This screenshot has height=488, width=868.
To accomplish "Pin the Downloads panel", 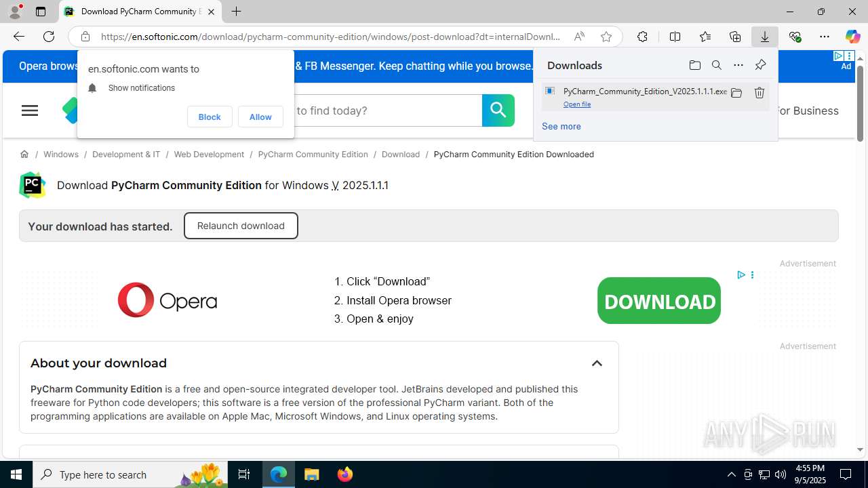I will 760,65.
